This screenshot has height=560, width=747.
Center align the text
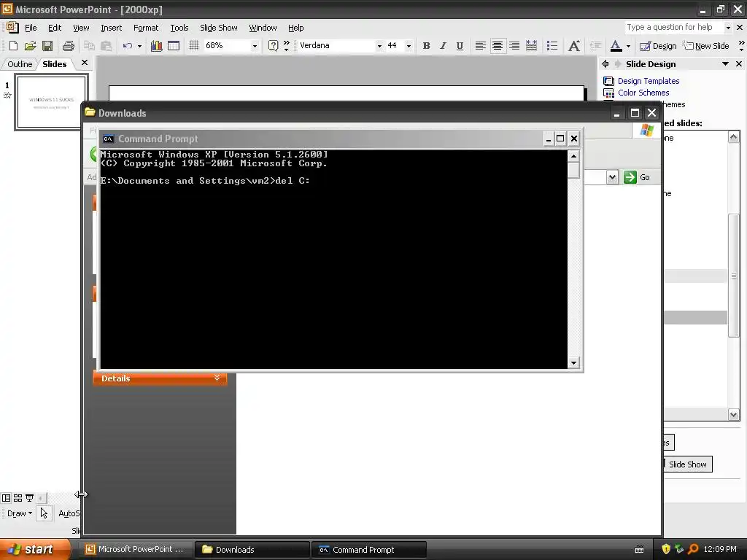tap(498, 46)
